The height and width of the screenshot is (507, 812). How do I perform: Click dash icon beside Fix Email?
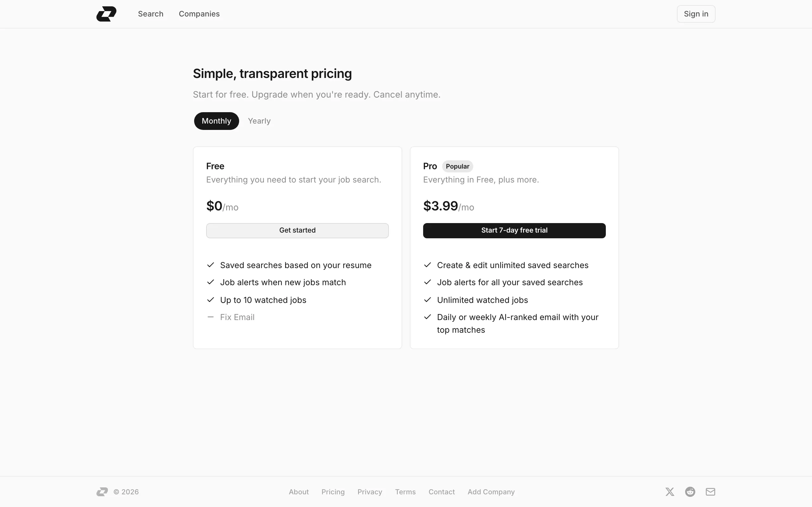210,317
